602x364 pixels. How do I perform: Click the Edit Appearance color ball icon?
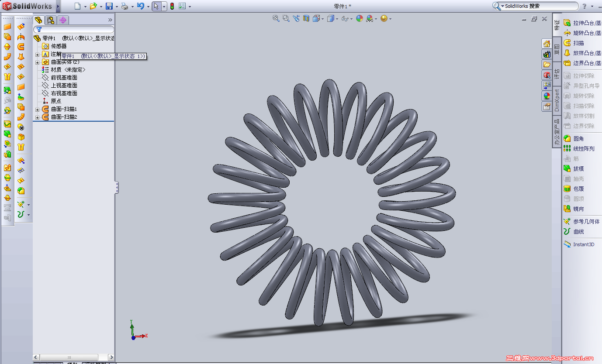coord(360,18)
